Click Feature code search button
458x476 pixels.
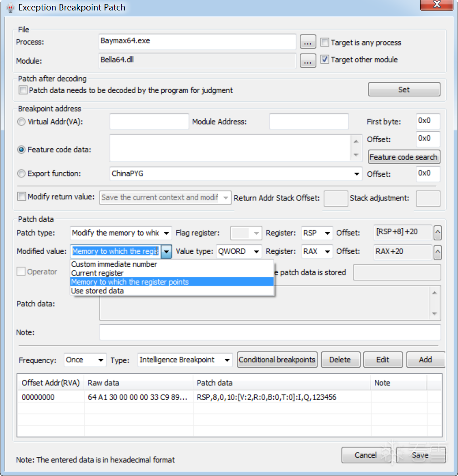(x=404, y=157)
